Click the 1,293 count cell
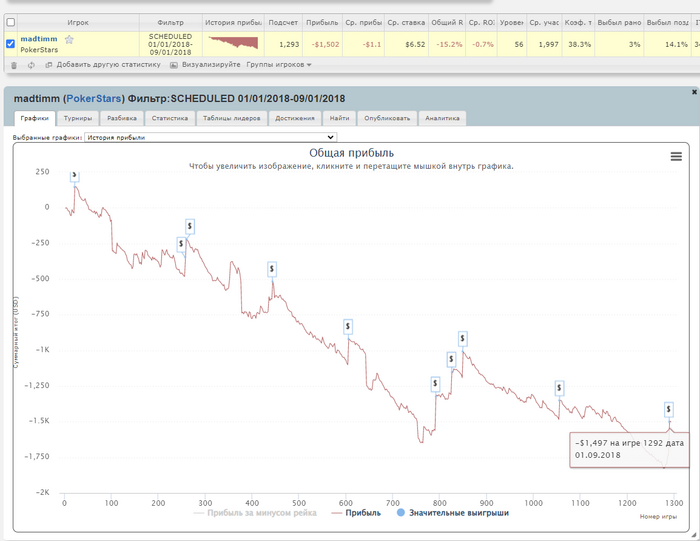This screenshot has height=541, width=700. 283,44
